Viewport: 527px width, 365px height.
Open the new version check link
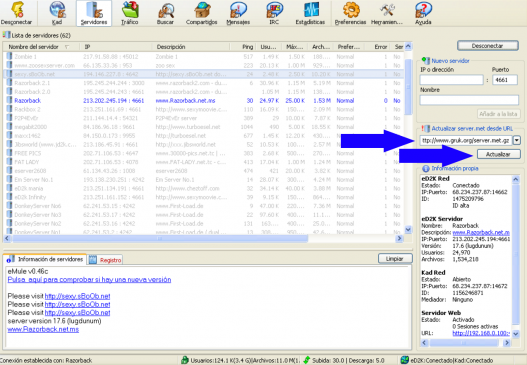[x=89, y=280]
